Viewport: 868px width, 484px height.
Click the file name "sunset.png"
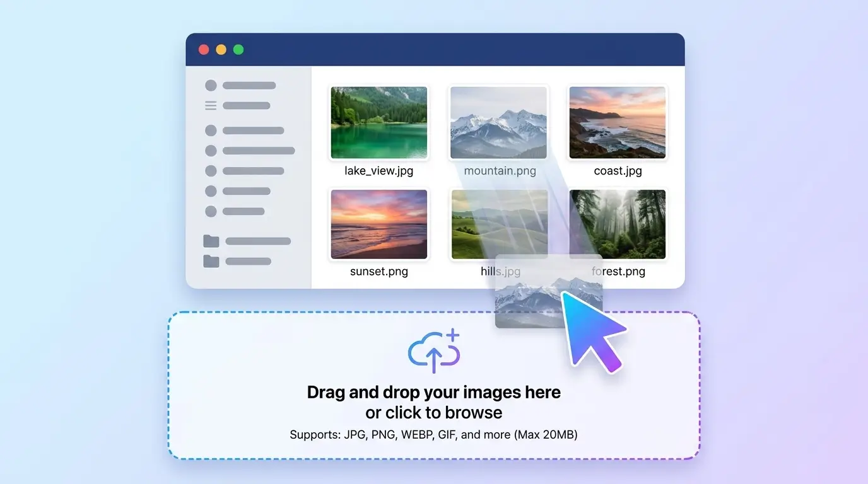(x=379, y=272)
